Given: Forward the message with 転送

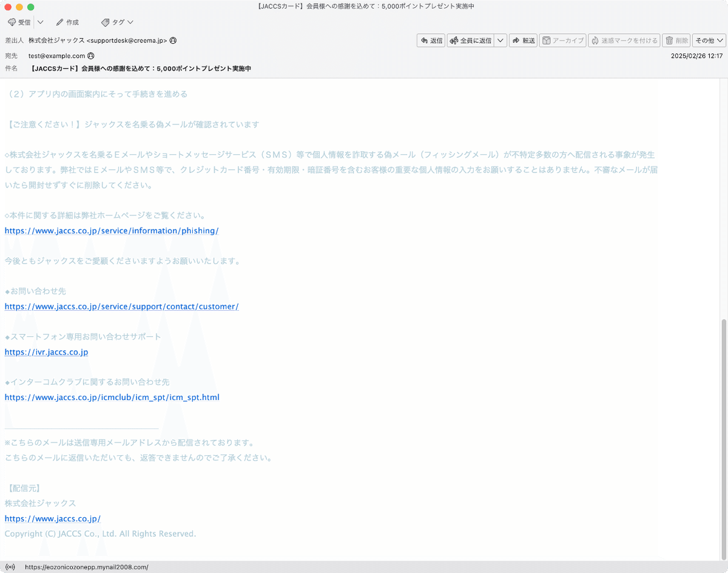Looking at the screenshot, I should pyautogui.click(x=524, y=41).
